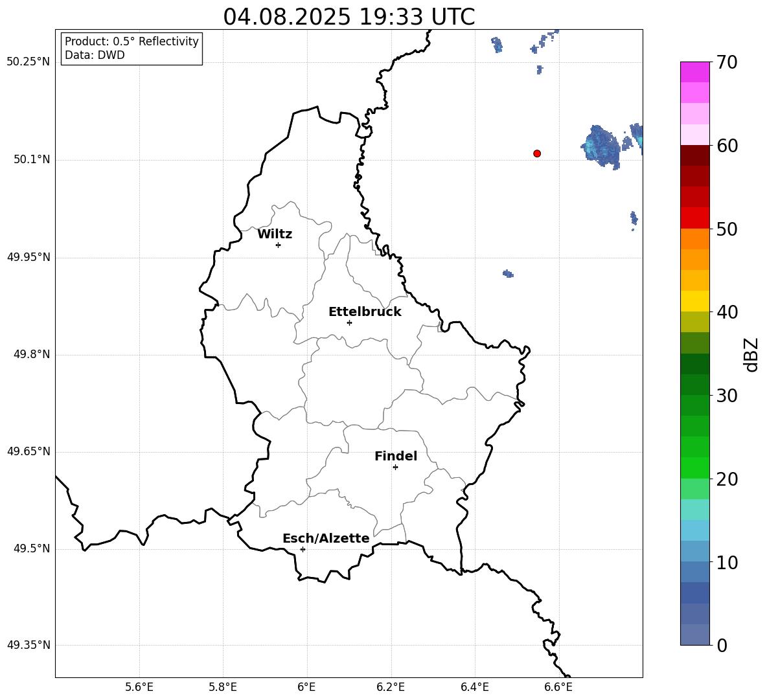Click the orange swatch just below 50
This screenshot has height=700, width=767.
694,239
